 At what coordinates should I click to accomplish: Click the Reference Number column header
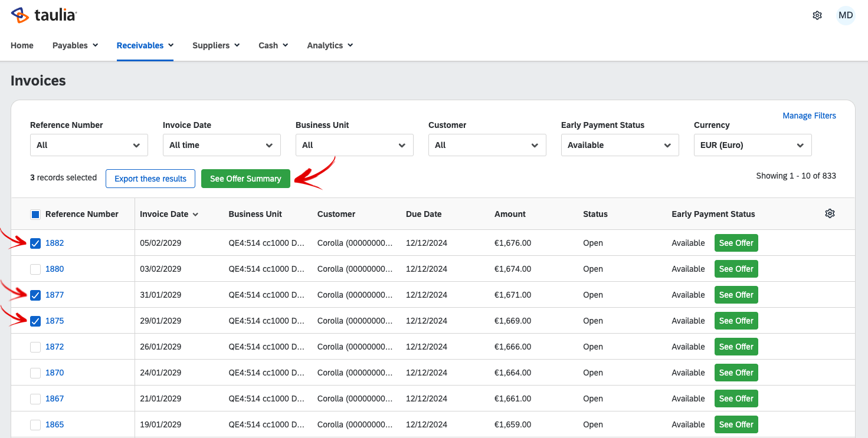click(82, 214)
